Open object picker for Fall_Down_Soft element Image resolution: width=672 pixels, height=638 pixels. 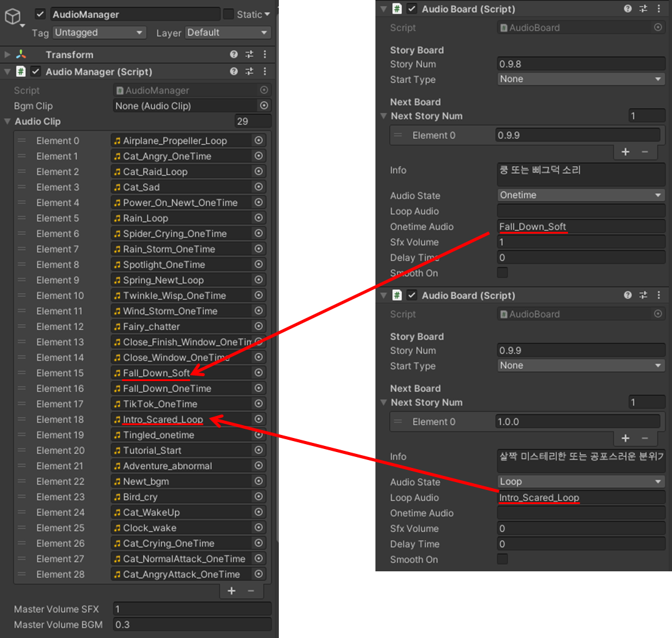click(259, 372)
